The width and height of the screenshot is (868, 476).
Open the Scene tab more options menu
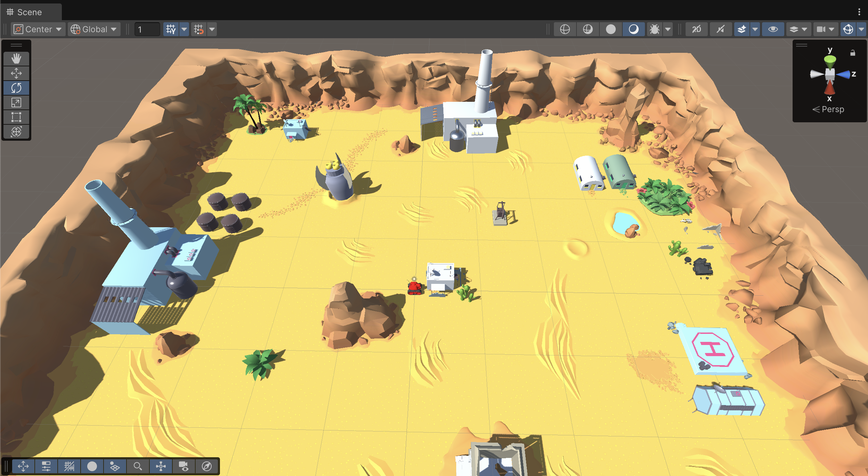(859, 12)
